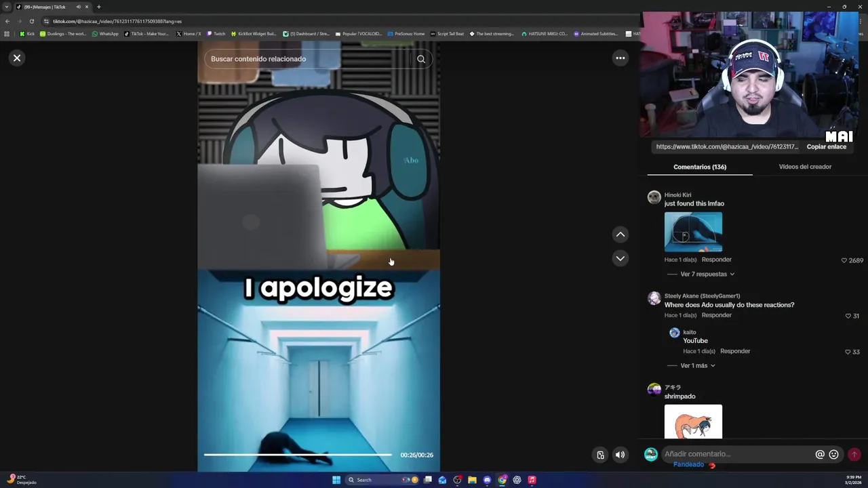Open the Kick bookmark
The width and height of the screenshot is (868, 488).
click(x=27, y=34)
